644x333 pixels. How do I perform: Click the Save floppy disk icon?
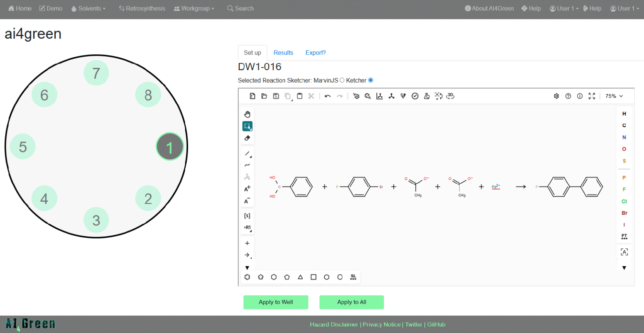pyautogui.click(x=276, y=96)
